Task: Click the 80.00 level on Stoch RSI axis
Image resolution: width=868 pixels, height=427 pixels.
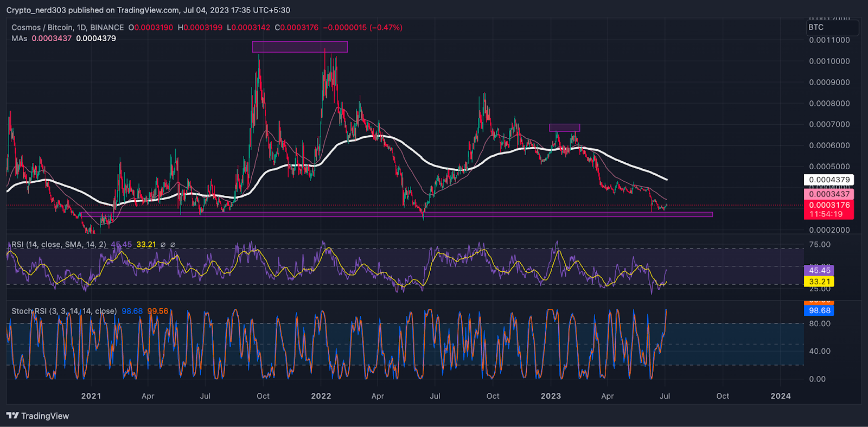Action: 820,323
